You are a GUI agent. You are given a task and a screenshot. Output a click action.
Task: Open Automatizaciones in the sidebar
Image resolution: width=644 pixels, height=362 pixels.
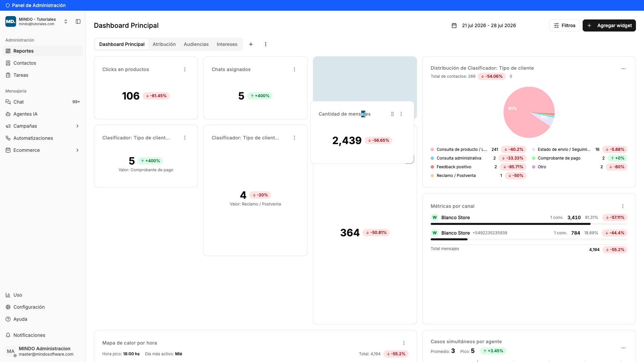pyautogui.click(x=43, y=138)
